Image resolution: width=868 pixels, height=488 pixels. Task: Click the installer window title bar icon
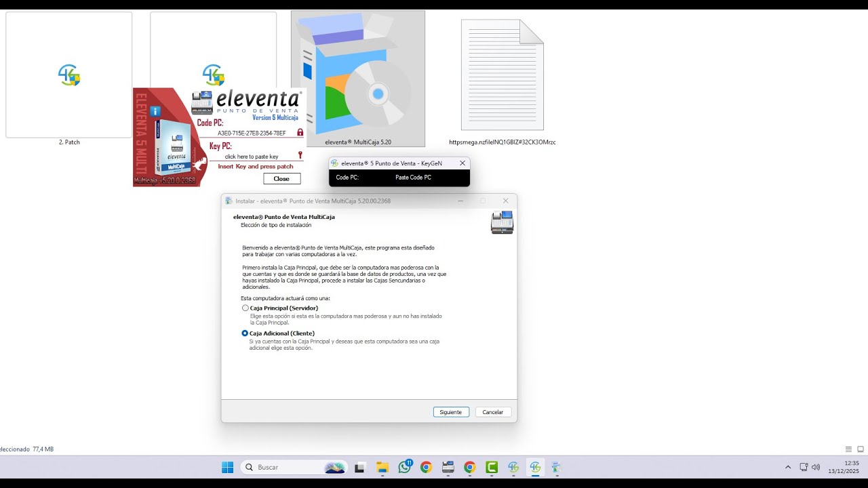pyautogui.click(x=229, y=201)
